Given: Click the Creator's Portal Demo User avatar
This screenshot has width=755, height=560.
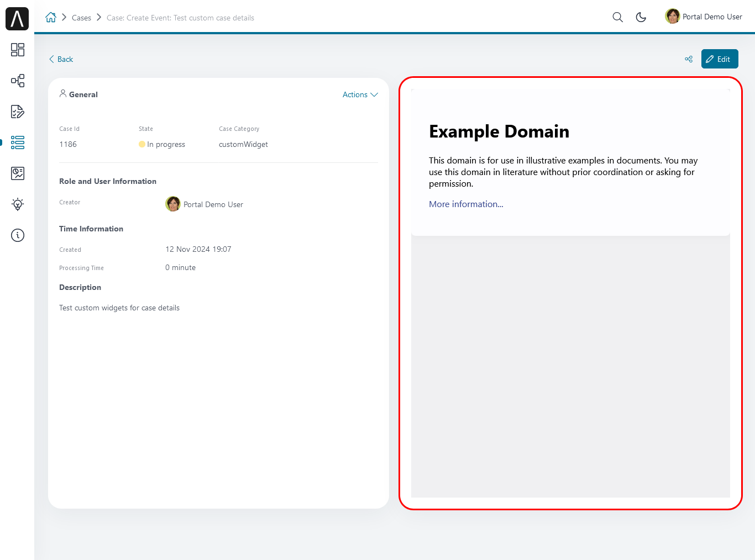Looking at the screenshot, I should pos(173,204).
